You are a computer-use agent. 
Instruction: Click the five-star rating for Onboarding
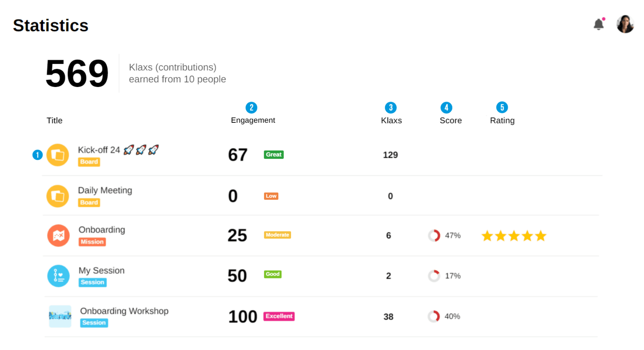click(x=514, y=236)
